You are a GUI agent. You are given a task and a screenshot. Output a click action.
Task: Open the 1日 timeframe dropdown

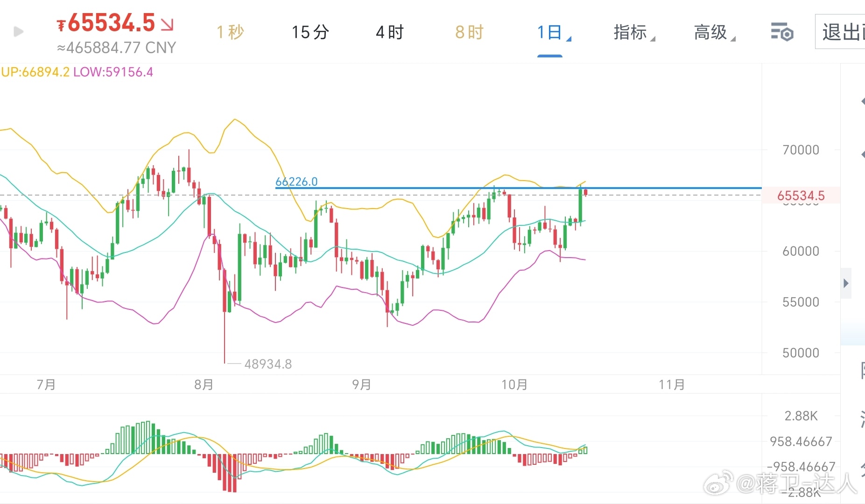pyautogui.click(x=554, y=32)
